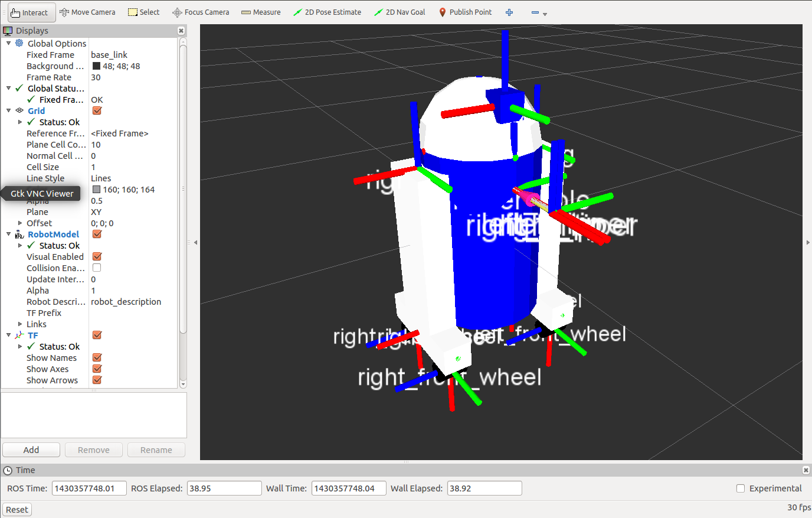Select the 2D Pose Estimate tool
The width and height of the screenshot is (812, 518).
click(328, 12)
